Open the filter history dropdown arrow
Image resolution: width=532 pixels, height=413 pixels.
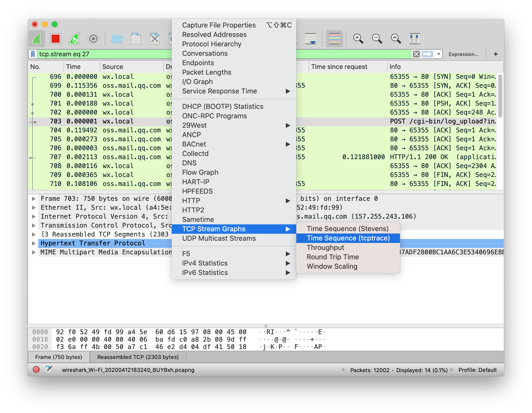pos(439,54)
